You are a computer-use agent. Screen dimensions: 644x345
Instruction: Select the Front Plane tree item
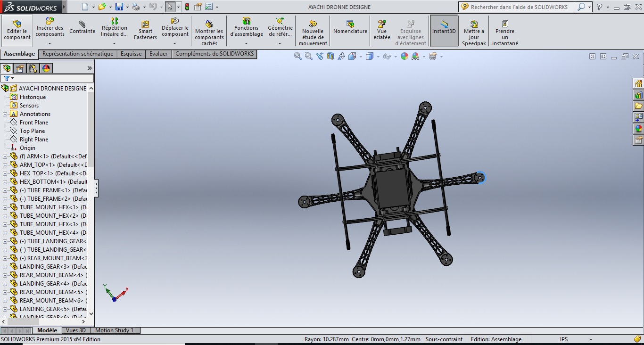point(34,123)
